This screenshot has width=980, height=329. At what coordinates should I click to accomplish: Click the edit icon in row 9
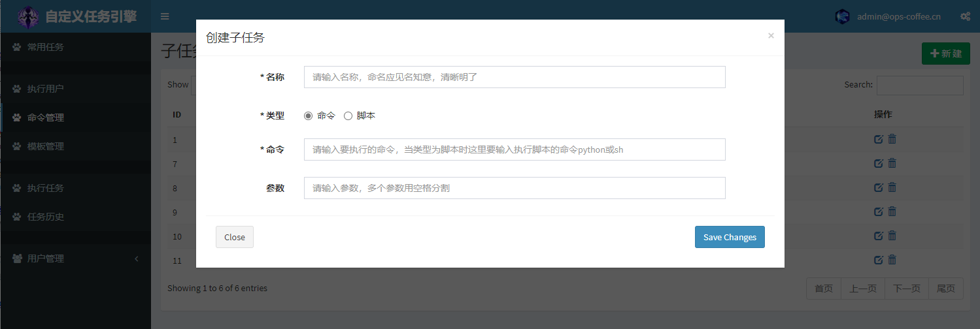pos(879,211)
